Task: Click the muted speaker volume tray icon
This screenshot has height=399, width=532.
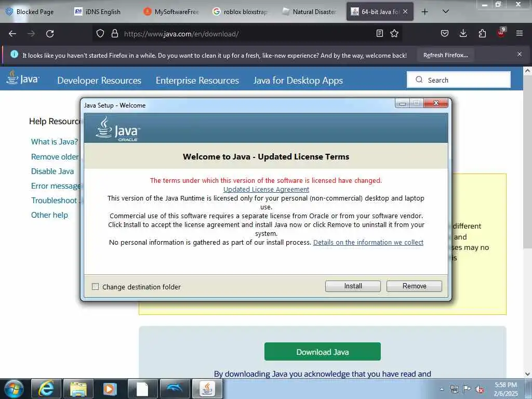Action: 480,390
